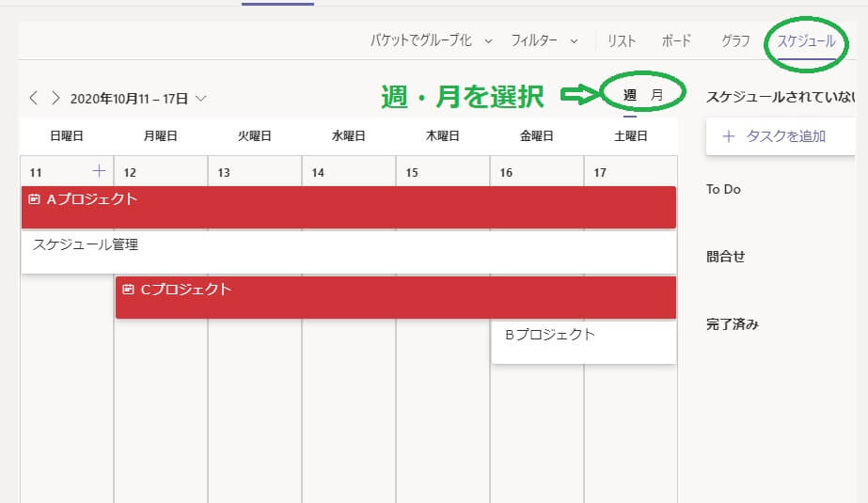Expand the 2020年10月11–17日 date picker
Viewport: 868px width, 503px height.
[x=201, y=98]
